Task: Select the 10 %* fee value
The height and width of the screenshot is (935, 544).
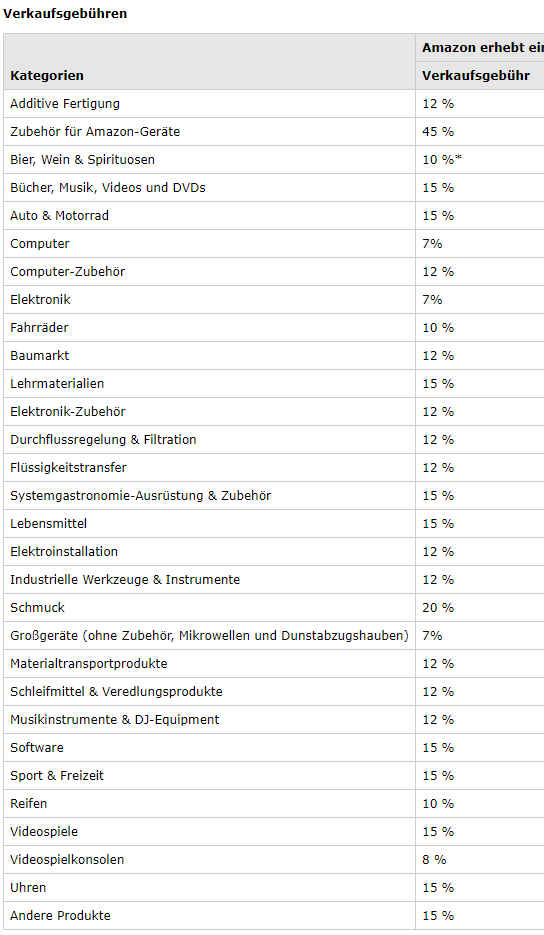Action: [442, 160]
